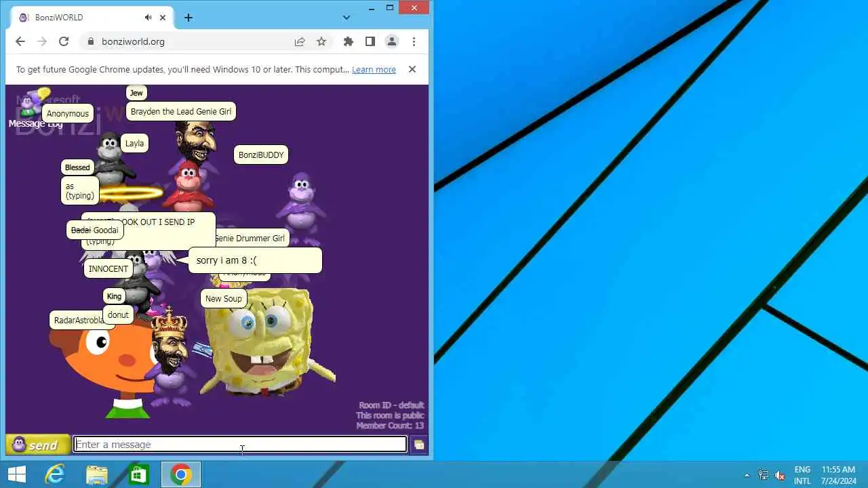This screenshot has height=488, width=868.
Task: Toggle the Chrome side panel
Action: [x=370, y=41]
